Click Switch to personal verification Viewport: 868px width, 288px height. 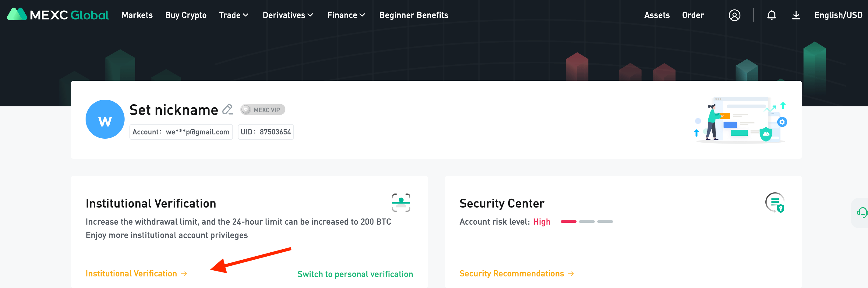pos(355,274)
